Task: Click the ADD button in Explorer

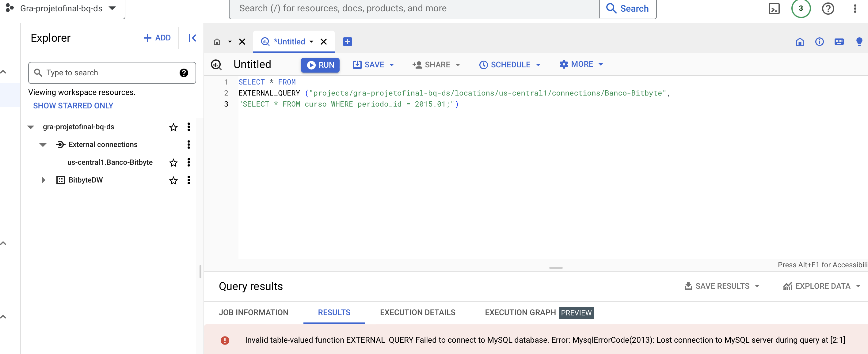Action: coord(157,38)
